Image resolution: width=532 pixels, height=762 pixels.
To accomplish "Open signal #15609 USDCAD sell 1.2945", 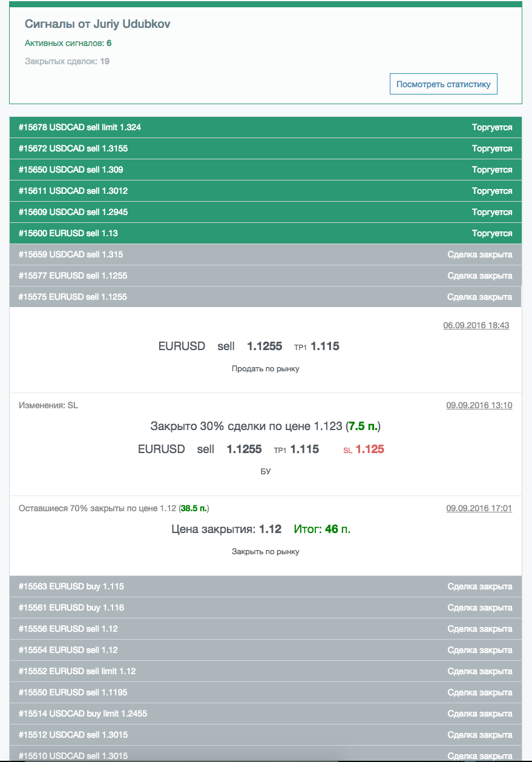I will pyautogui.click(x=265, y=212).
